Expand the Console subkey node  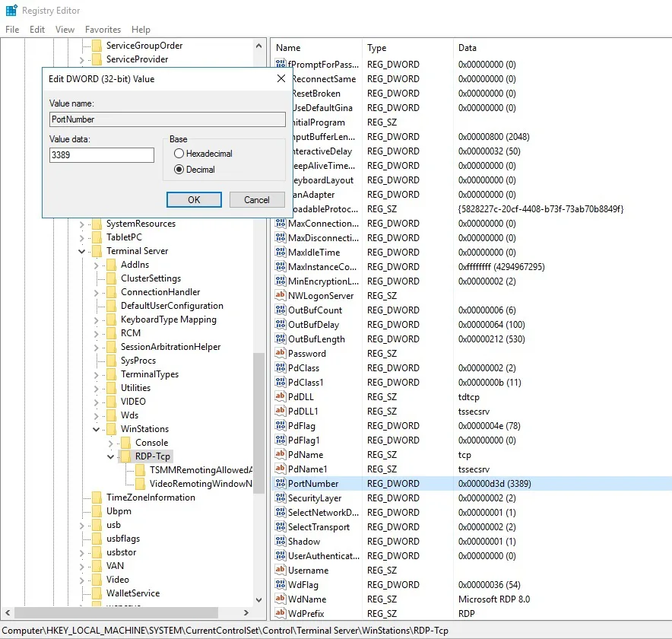[111, 443]
